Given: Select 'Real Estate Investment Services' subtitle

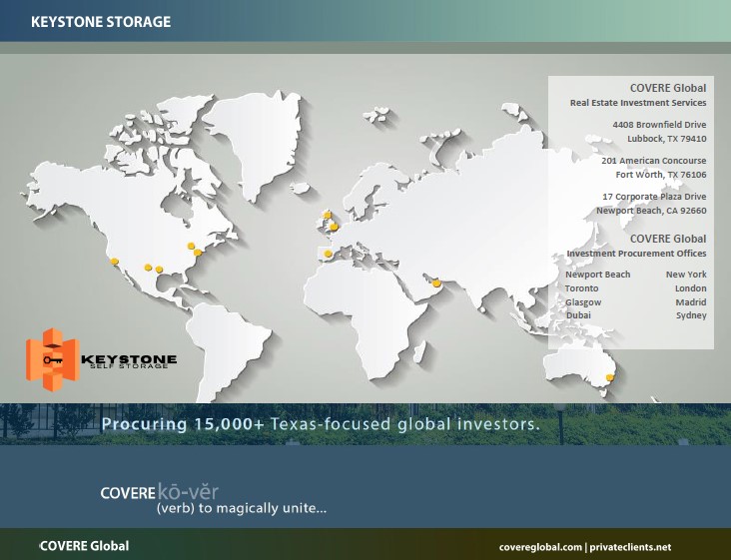Looking at the screenshot, I should (x=638, y=103).
